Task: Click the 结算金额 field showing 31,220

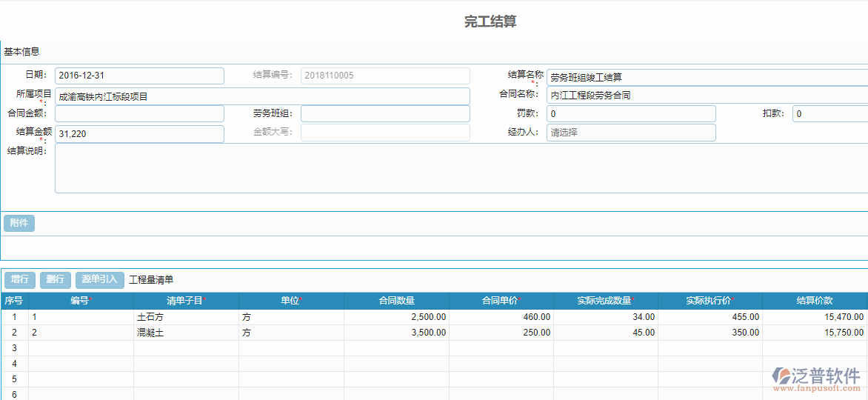Action: click(139, 133)
